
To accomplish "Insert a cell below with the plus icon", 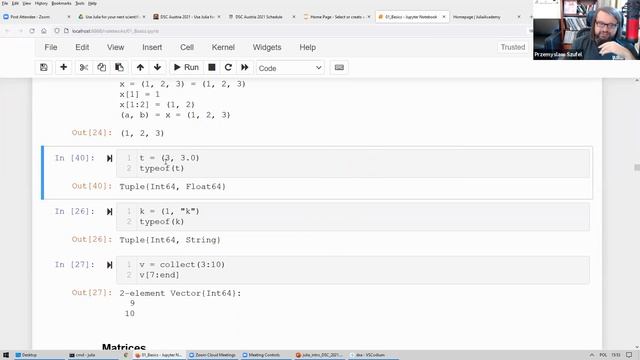I will point(63,67).
